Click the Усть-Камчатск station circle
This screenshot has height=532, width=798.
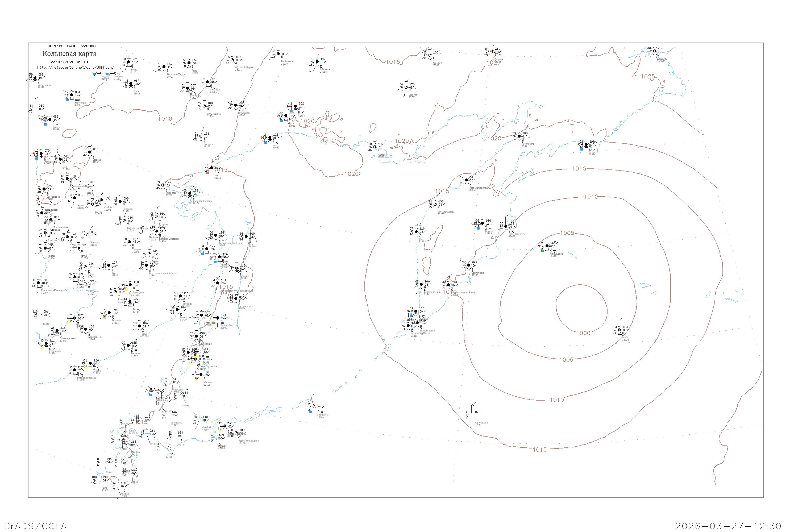[x=506, y=226]
